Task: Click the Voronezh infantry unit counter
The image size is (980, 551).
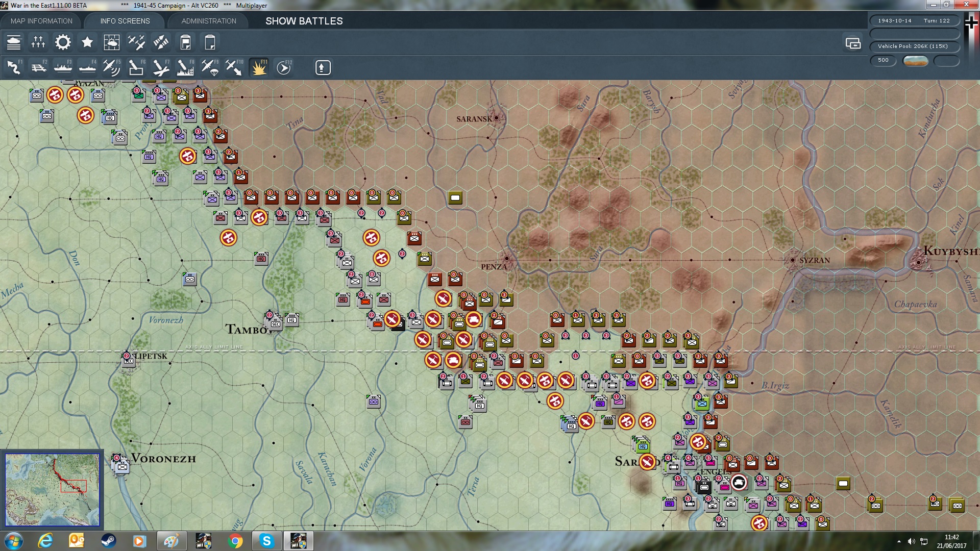Action: 121,465
